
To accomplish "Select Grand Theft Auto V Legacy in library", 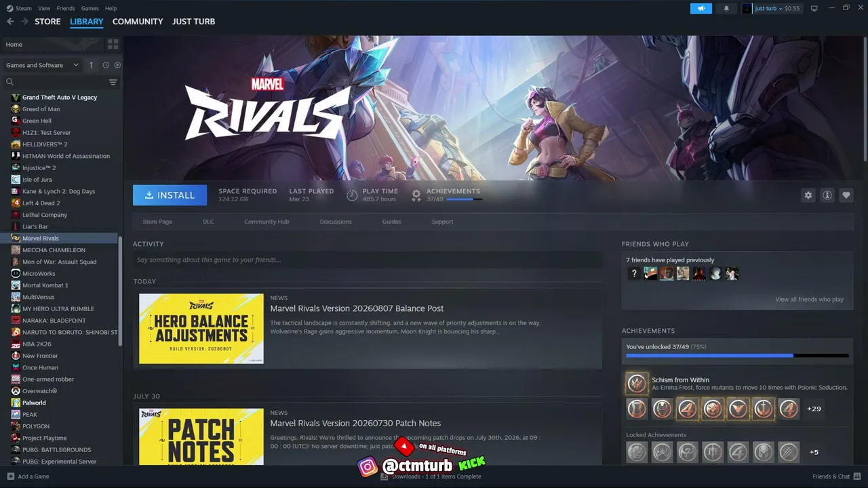I will click(x=60, y=98).
